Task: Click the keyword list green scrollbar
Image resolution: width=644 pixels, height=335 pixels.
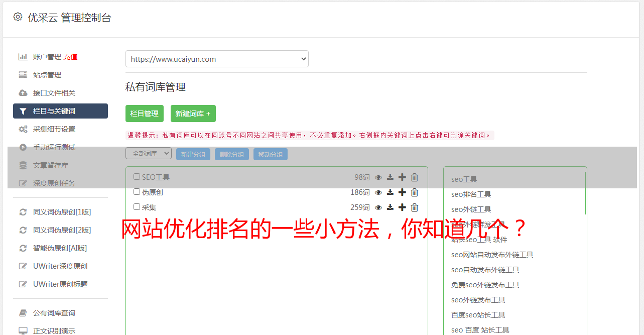Action: [x=585, y=193]
